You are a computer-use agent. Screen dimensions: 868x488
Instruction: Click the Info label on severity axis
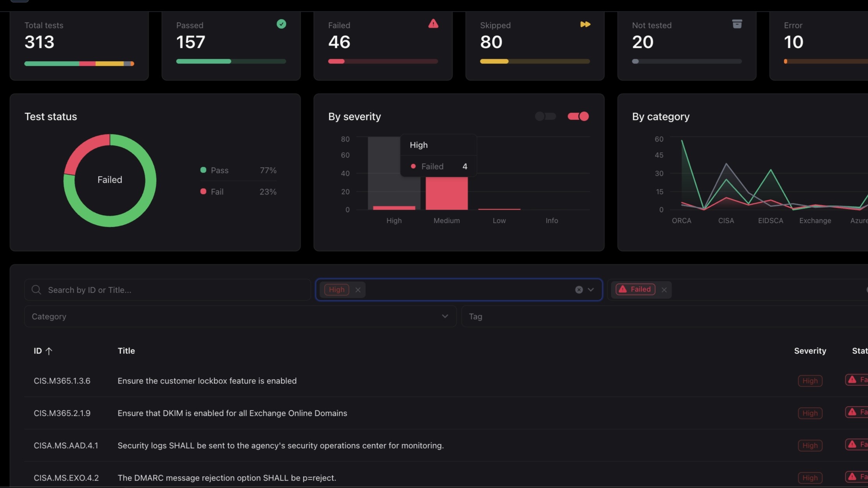point(552,221)
